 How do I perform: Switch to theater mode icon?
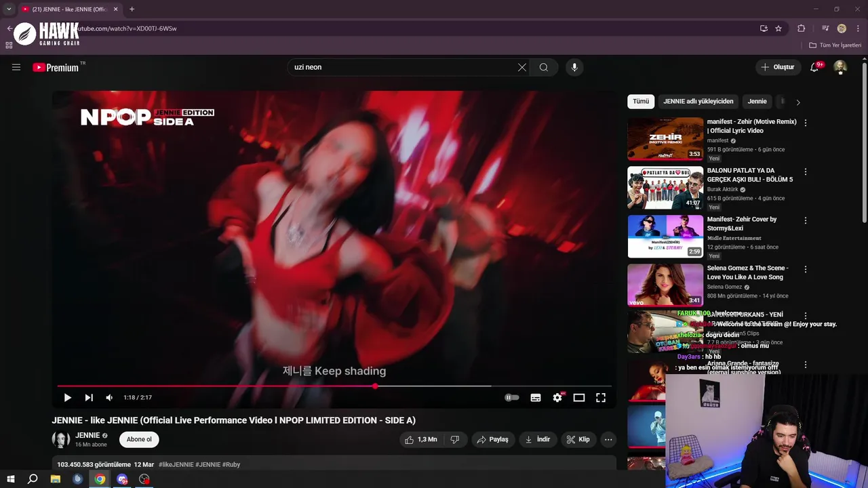tap(579, 398)
